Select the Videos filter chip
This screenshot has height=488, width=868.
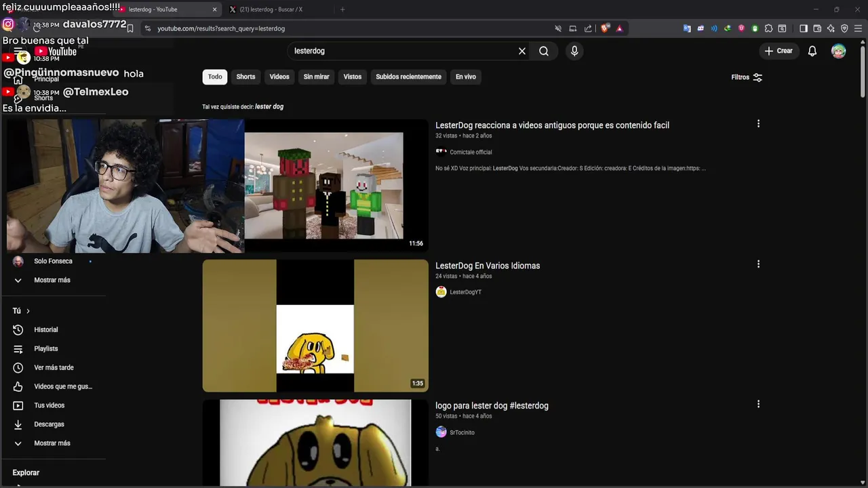pyautogui.click(x=279, y=77)
